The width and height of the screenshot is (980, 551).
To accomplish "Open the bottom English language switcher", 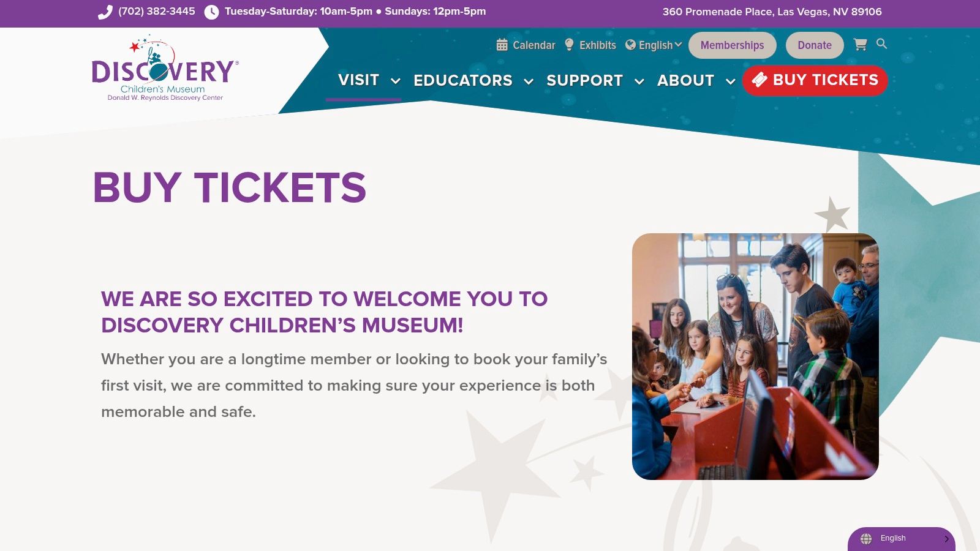I will coord(901,539).
